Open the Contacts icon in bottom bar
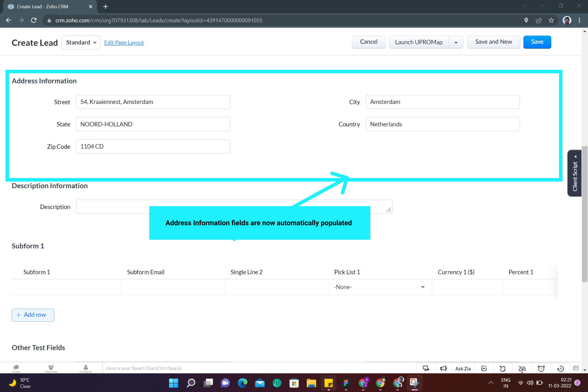The image size is (588, 392). pyautogui.click(x=86, y=369)
